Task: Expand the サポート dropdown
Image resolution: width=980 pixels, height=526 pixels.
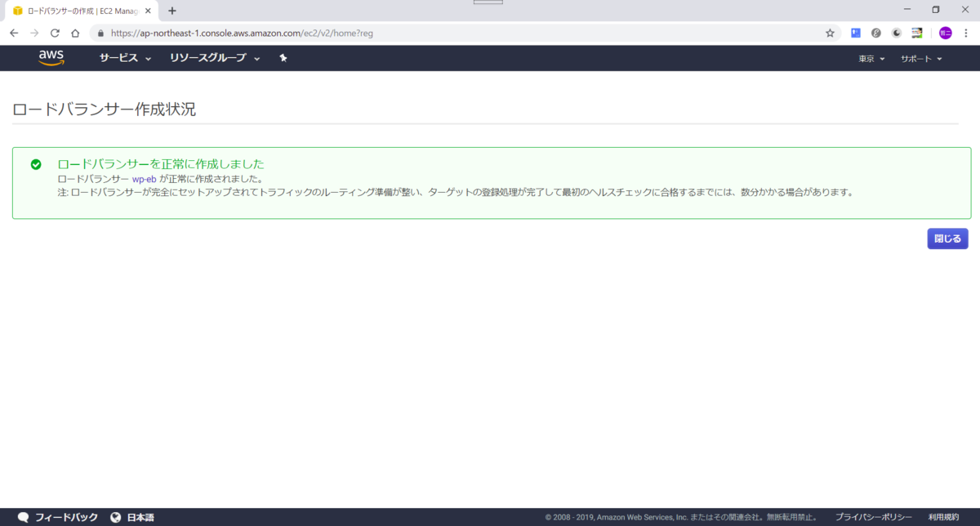Action: pyautogui.click(x=919, y=58)
